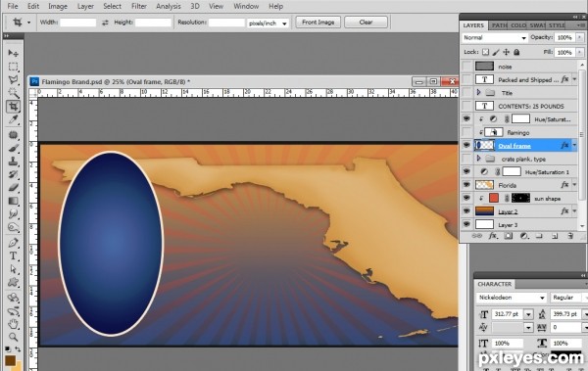Show the CONTENTS: 25 POUNDS layer
Viewport: 588px width, 371px height.
point(466,106)
